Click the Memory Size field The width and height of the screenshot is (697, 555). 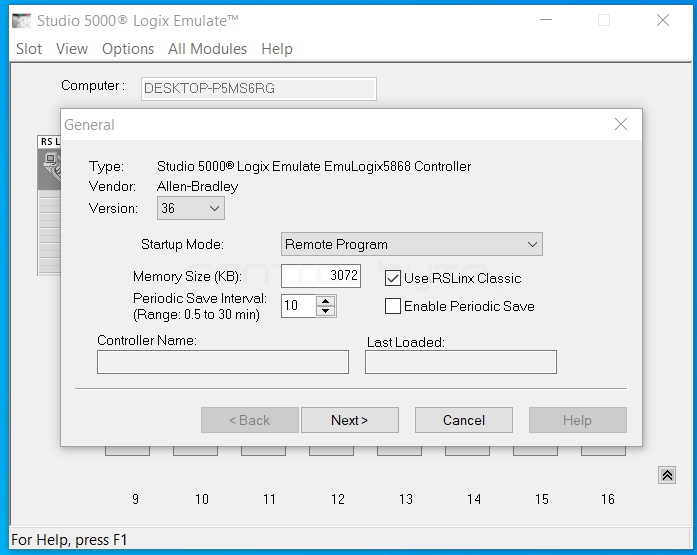pos(320,276)
